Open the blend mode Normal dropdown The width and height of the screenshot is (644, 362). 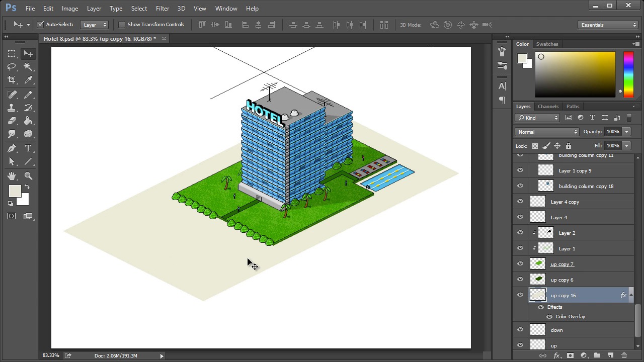[x=547, y=132]
